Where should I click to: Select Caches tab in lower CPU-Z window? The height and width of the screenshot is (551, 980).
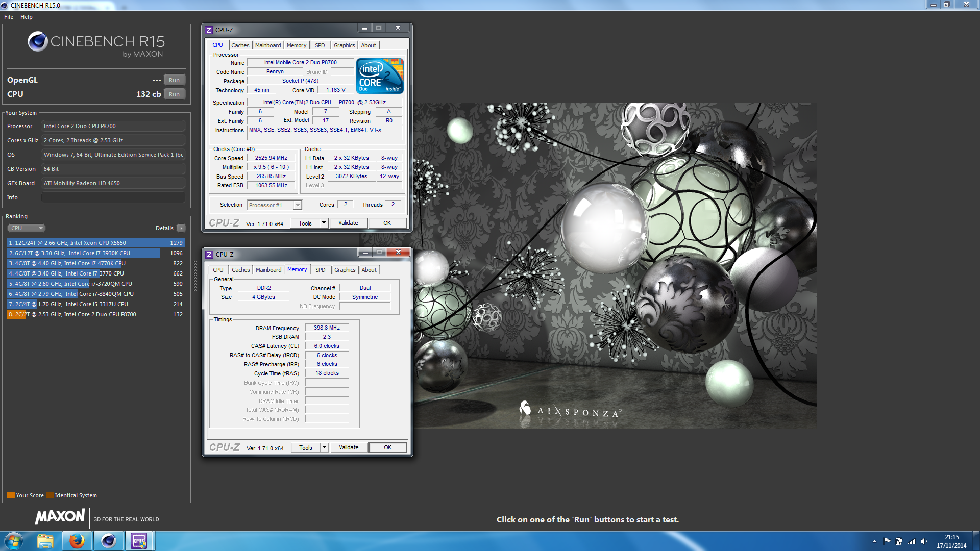241,270
